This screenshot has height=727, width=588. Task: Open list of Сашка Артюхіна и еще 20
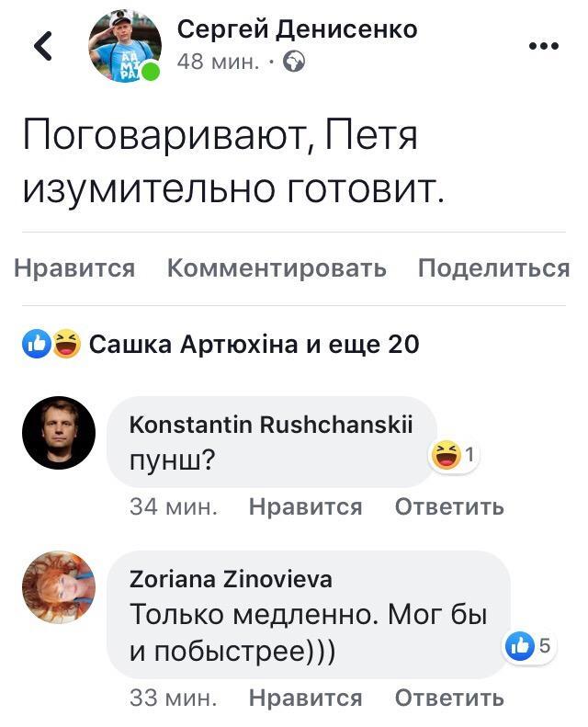coord(254,345)
